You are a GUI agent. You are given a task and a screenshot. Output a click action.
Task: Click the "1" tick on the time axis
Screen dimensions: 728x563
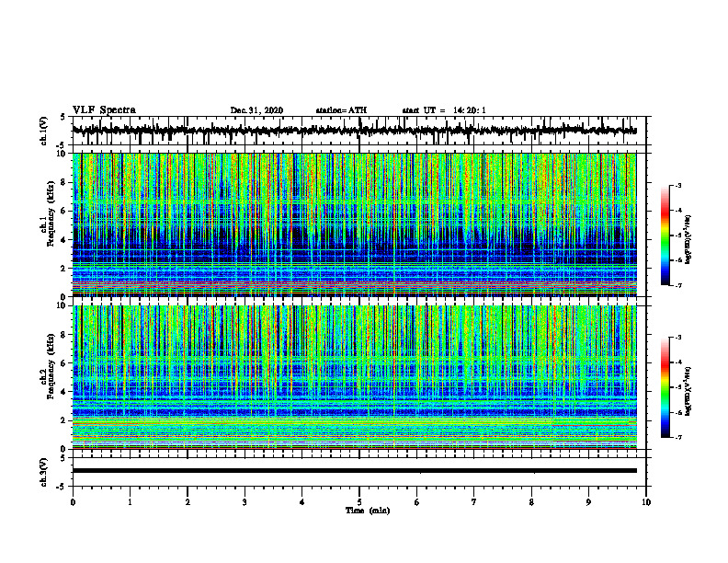coord(130,502)
